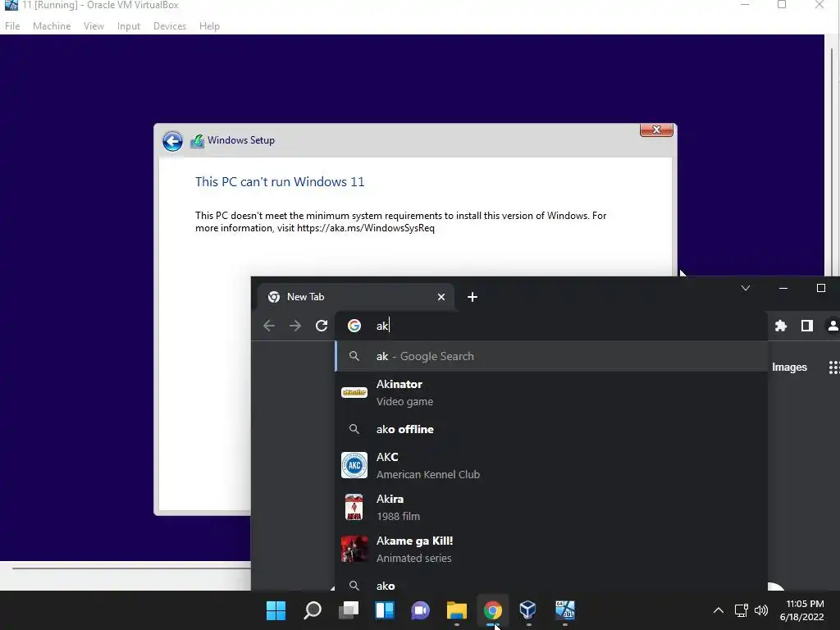Click the Akinator thumbnail image
This screenshot has height=630, width=840.
click(x=354, y=393)
